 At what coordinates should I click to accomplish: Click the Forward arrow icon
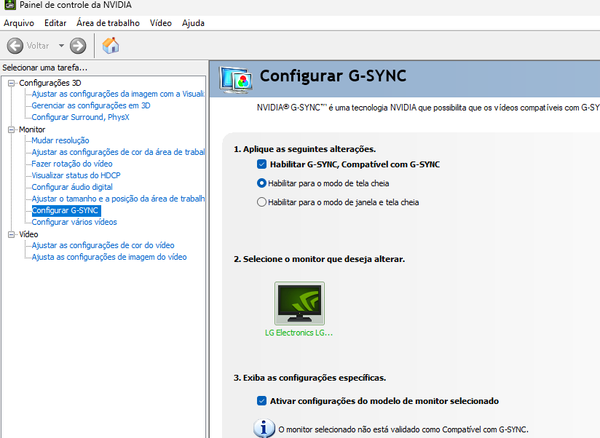[78, 45]
